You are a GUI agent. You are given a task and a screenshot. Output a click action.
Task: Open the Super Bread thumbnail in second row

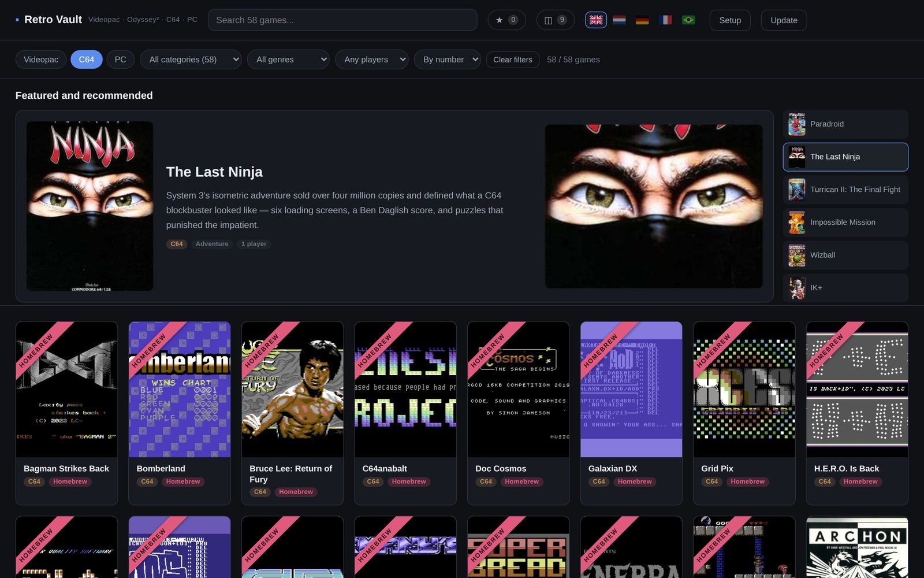click(518, 547)
